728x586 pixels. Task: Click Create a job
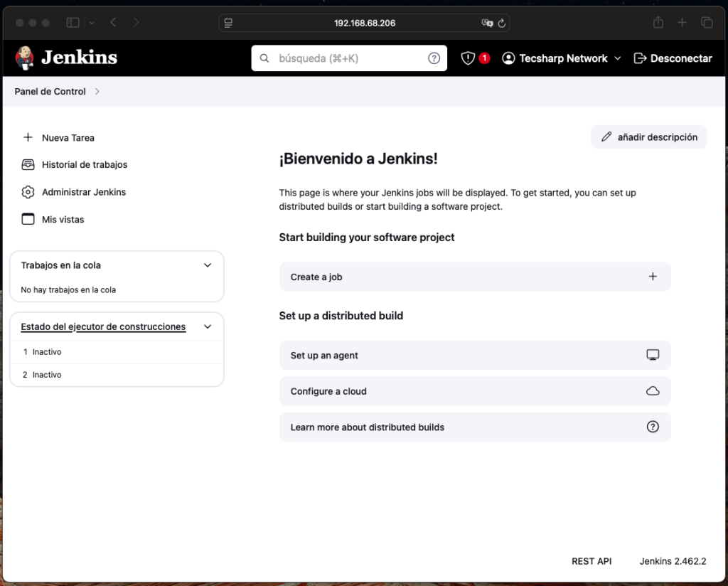(474, 277)
